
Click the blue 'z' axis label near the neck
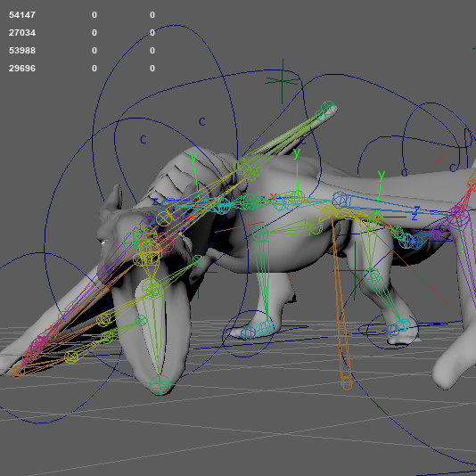tap(155, 201)
